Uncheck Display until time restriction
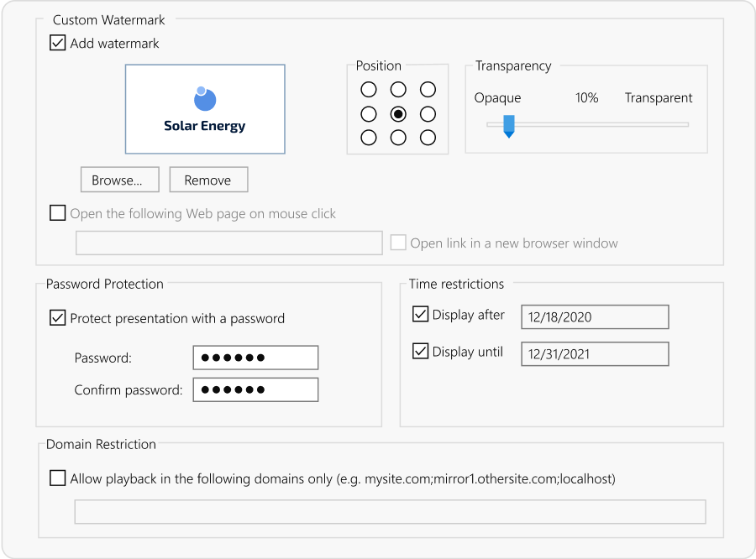 (420, 351)
